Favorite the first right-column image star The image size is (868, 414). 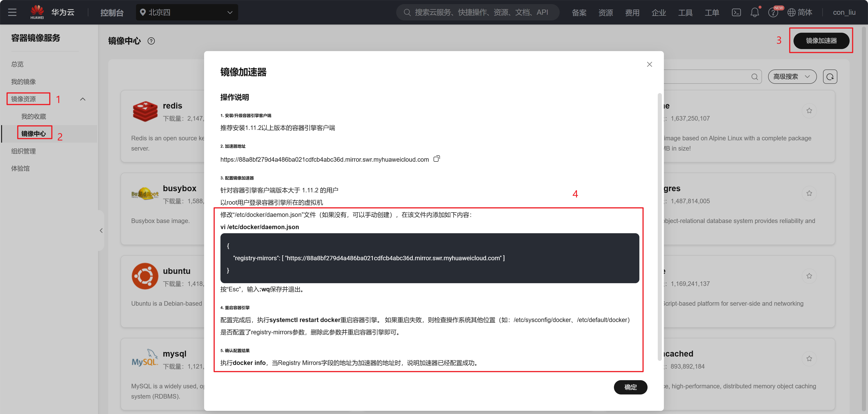tap(809, 111)
